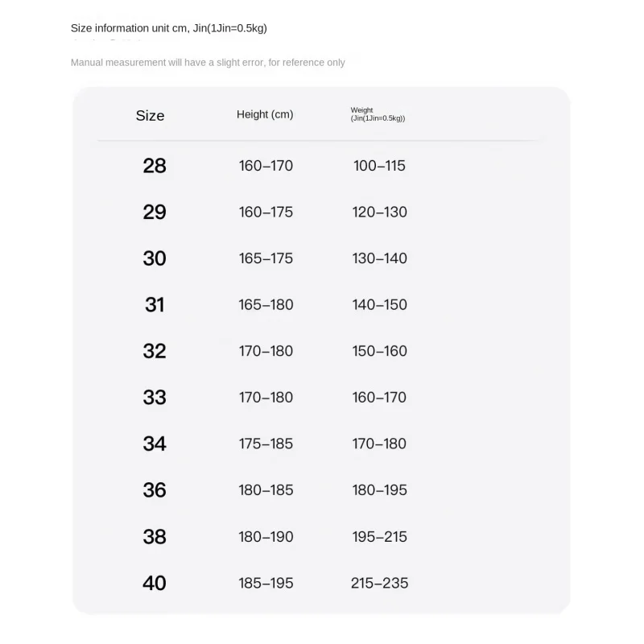The image size is (644, 644).
Task: Select size 36 in the chart
Action: [x=155, y=490]
